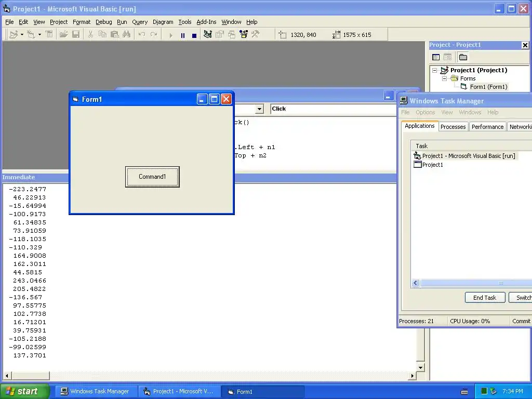The width and height of the screenshot is (532, 399).
Task: Collapse the Forms folder node
Action: point(444,78)
